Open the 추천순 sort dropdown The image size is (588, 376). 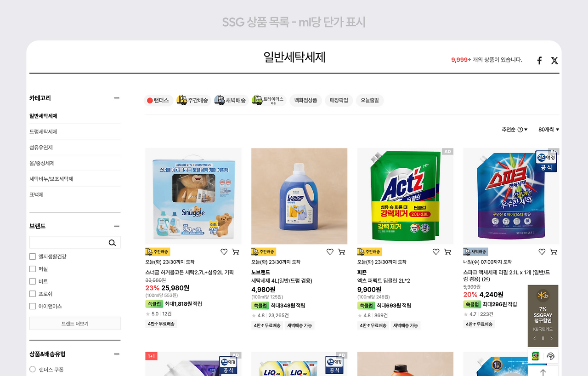pyautogui.click(x=514, y=130)
